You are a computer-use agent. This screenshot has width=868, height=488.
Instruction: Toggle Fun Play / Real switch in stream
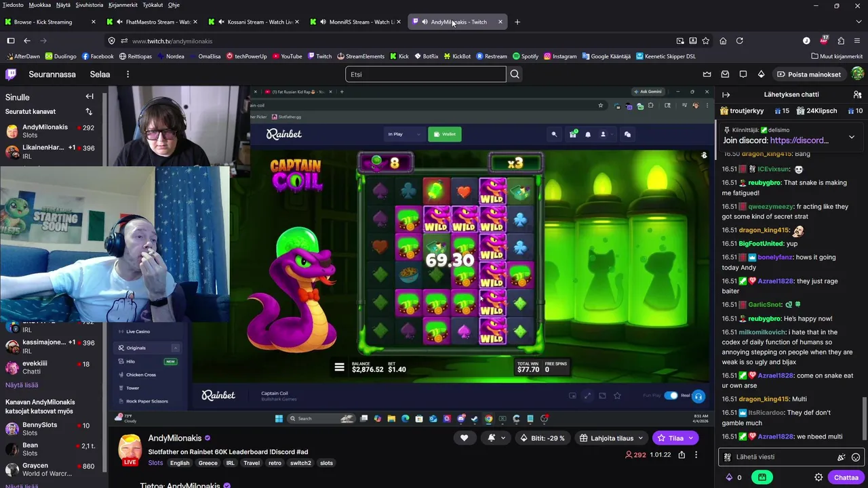(x=671, y=395)
